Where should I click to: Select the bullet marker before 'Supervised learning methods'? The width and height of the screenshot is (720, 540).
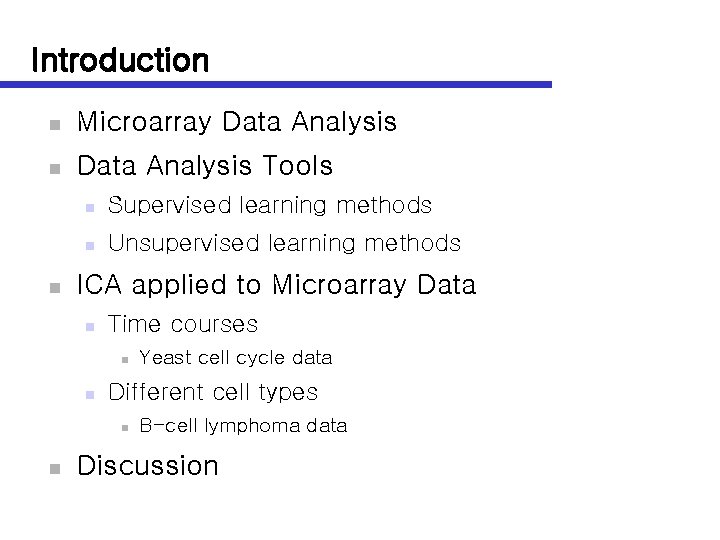tap(89, 208)
